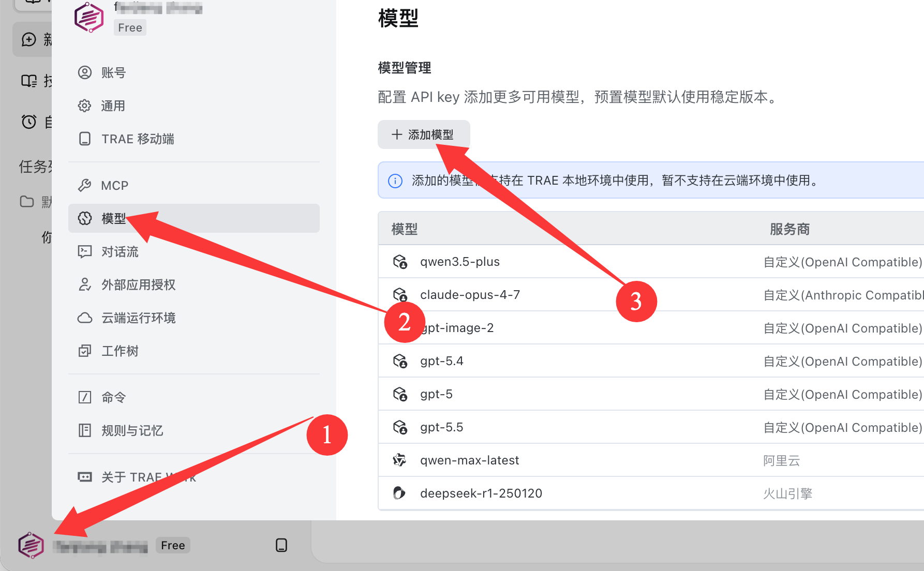
Task: Open 对话流 settings
Action: click(x=194, y=252)
